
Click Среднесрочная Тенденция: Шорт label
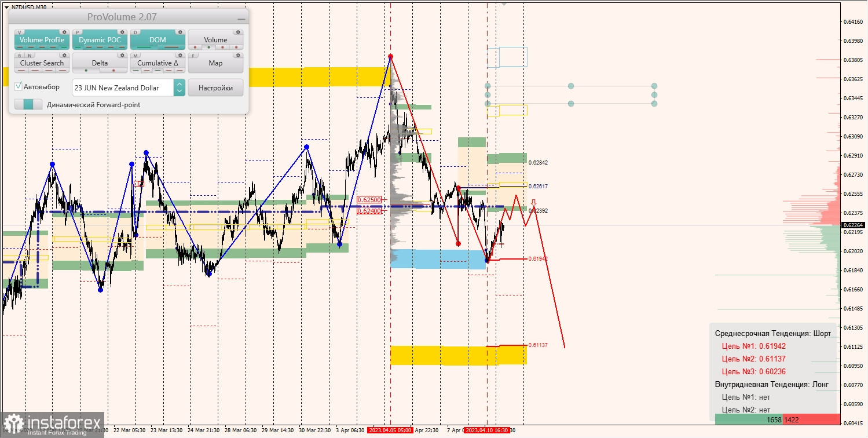coord(772,333)
